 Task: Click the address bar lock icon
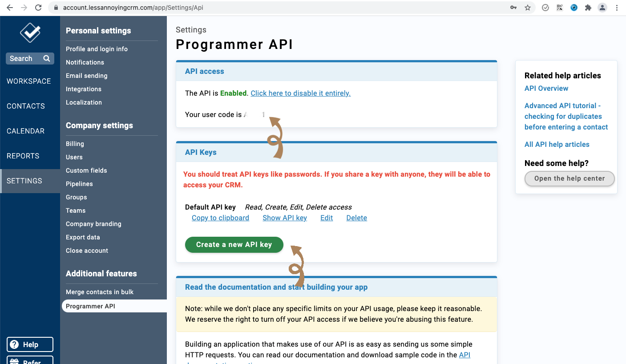pos(56,8)
